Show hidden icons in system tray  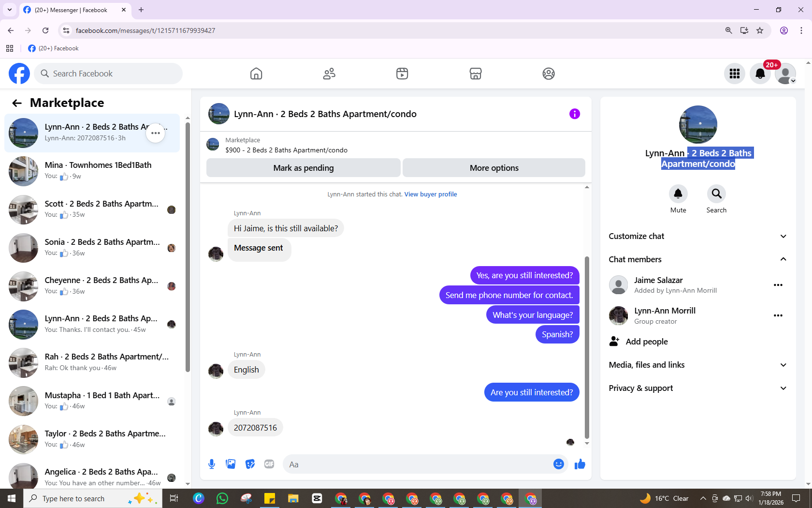[x=703, y=498]
